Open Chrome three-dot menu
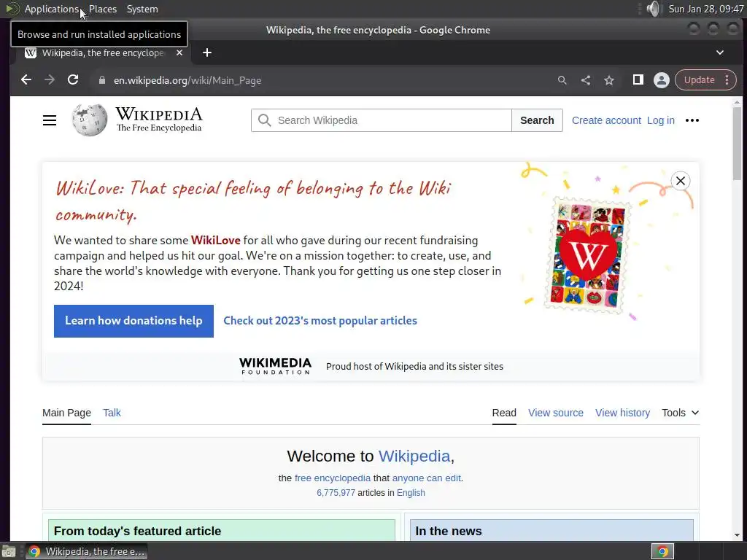This screenshot has width=747, height=560. click(x=727, y=80)
